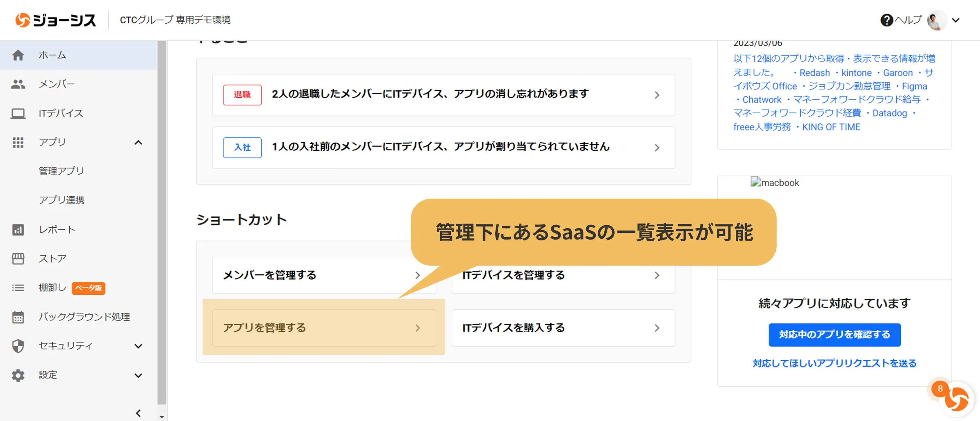Open the Store shop icon
980x421 pixels.
coord(18,259)
